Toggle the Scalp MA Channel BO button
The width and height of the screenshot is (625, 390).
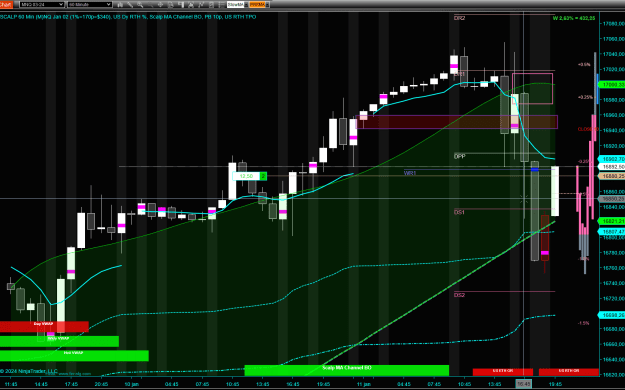pos(346,370)
